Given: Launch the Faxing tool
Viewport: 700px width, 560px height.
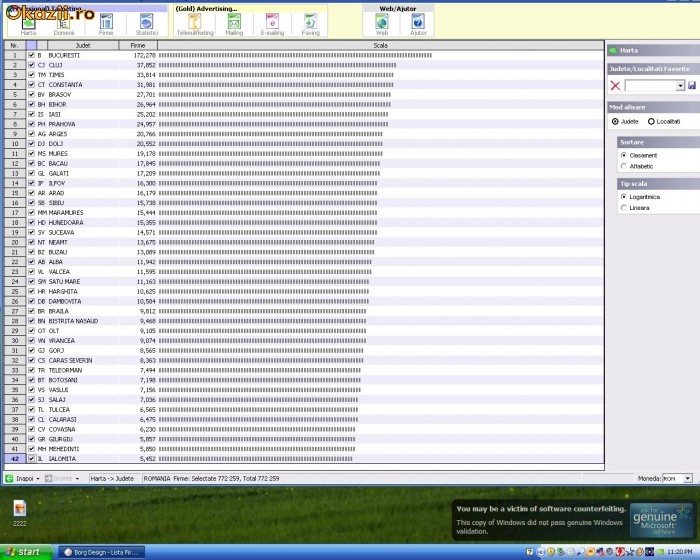Looking at the screenshot, I should (310, 24).
